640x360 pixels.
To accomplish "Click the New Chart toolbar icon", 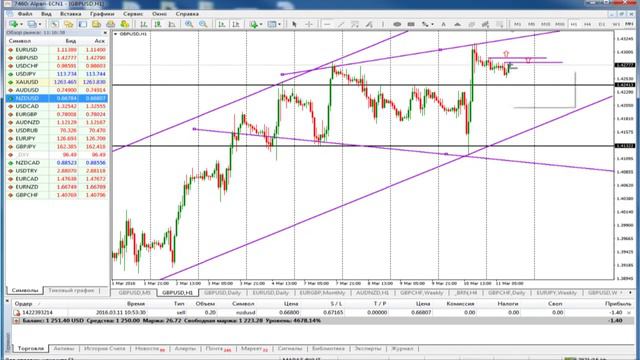I will pos(13,24).
